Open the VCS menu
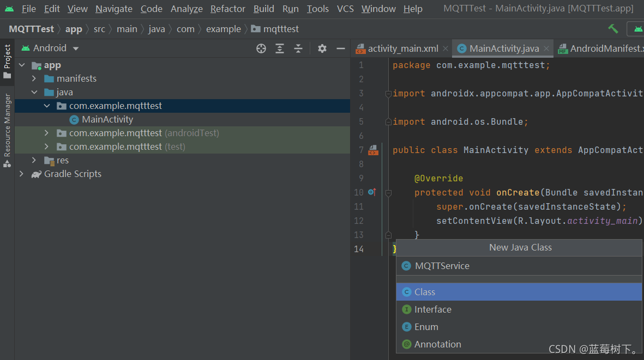Image resolution: width=644 pixels, height=360 pixels. coord(345,9)
